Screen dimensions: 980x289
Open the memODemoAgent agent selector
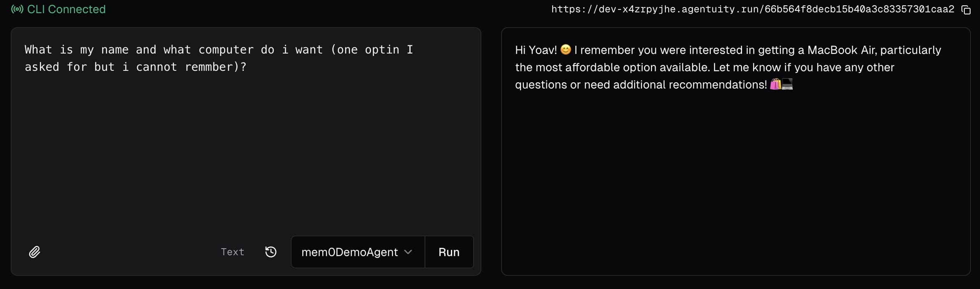(x=349, y=252)
